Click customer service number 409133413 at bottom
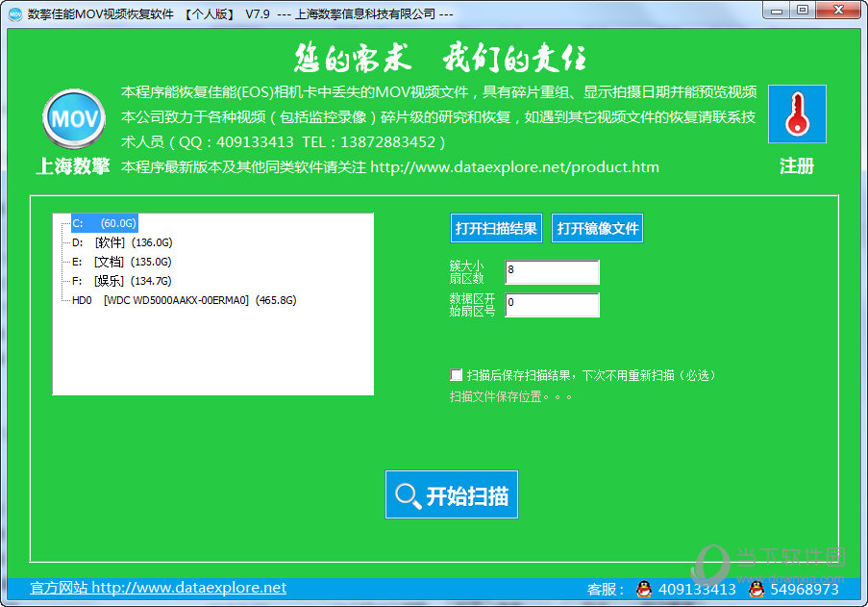This screenshot has width=868, height=607. click(697, 589)
